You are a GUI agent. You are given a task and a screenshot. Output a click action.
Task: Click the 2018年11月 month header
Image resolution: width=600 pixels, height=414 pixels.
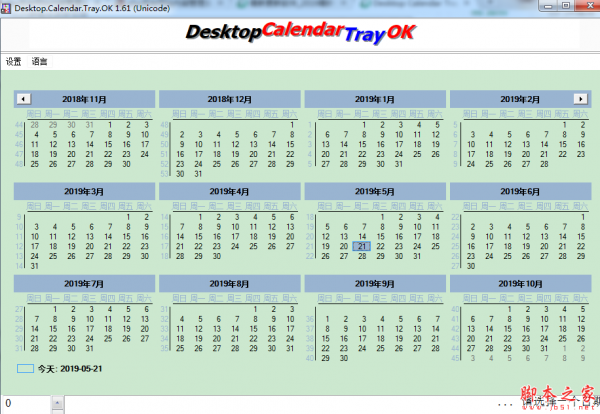84,99
